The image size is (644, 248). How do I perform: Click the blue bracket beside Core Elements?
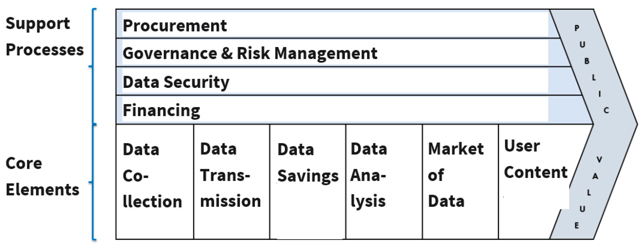click(93, 182)
